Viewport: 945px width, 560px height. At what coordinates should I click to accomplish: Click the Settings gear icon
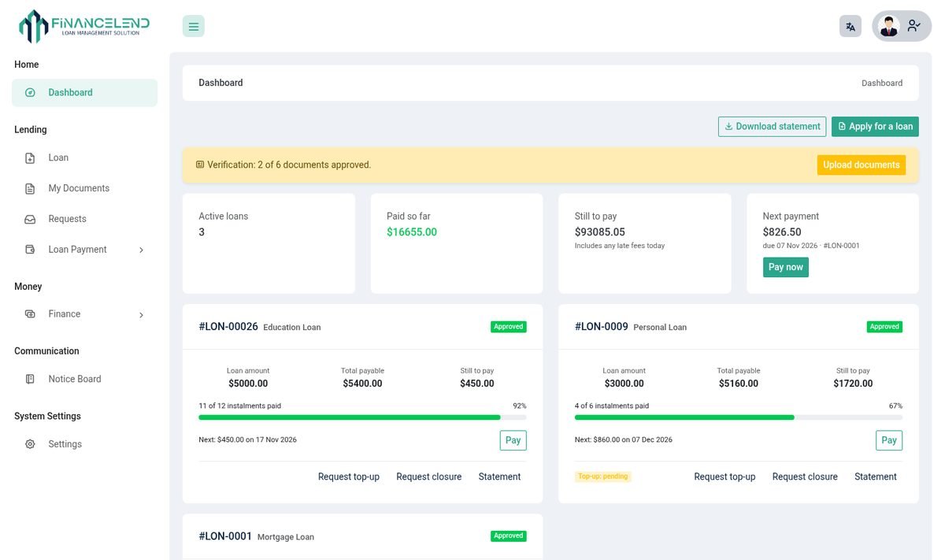pos(30,444)
